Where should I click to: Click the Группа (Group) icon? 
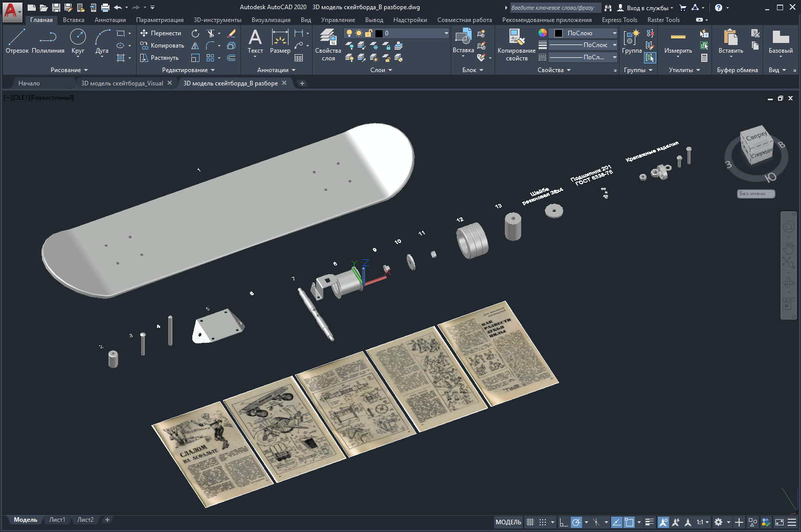[x=632, y=41]
